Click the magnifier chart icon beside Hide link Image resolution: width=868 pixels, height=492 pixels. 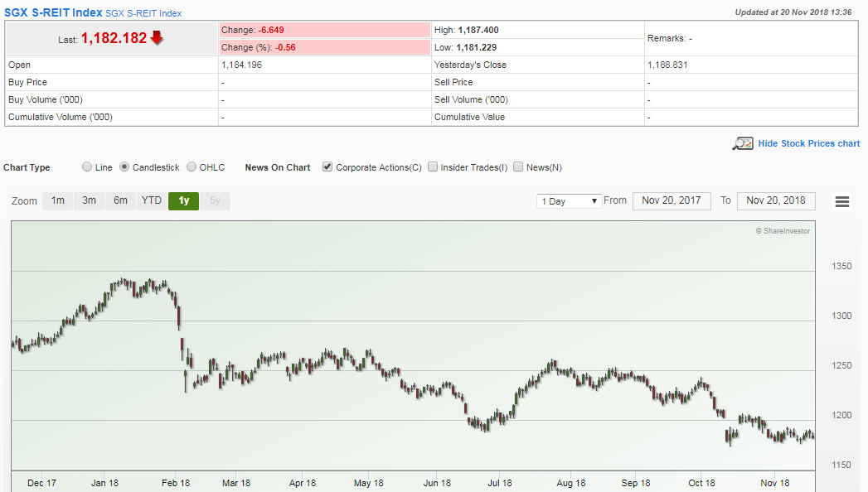pos(742,143)
